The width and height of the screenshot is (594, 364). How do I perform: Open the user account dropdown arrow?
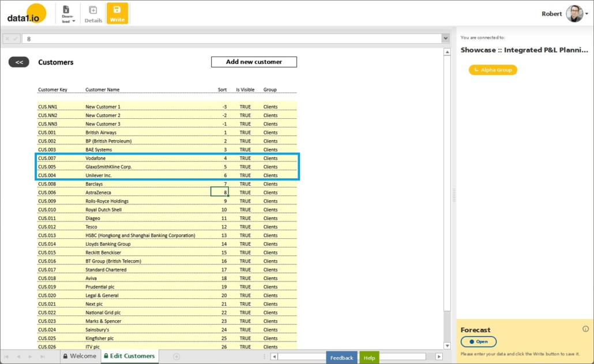[587, 14]
